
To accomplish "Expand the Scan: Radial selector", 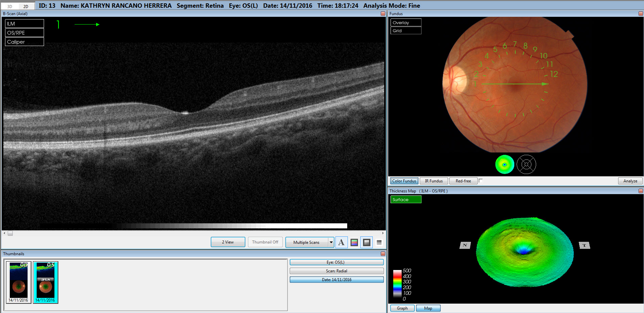I will (336, 271).
